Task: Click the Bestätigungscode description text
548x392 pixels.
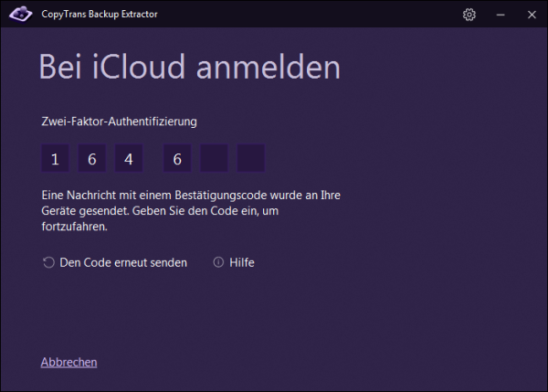Action: tap(190, 212)
